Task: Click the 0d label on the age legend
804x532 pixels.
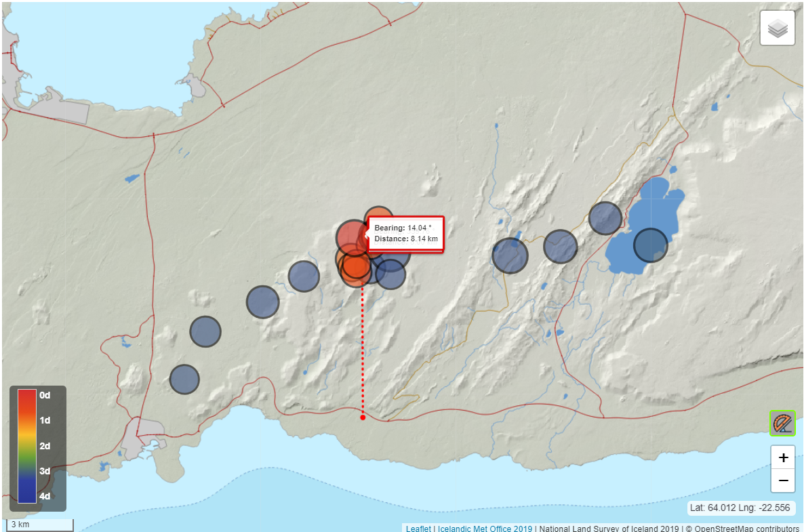Action: pos(45,395)
